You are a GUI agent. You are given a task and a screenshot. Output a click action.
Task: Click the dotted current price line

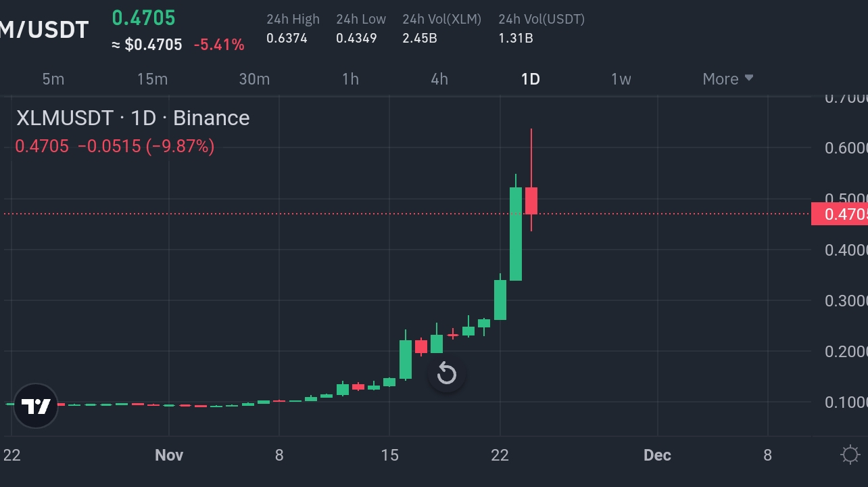click(x=270, y=214)
